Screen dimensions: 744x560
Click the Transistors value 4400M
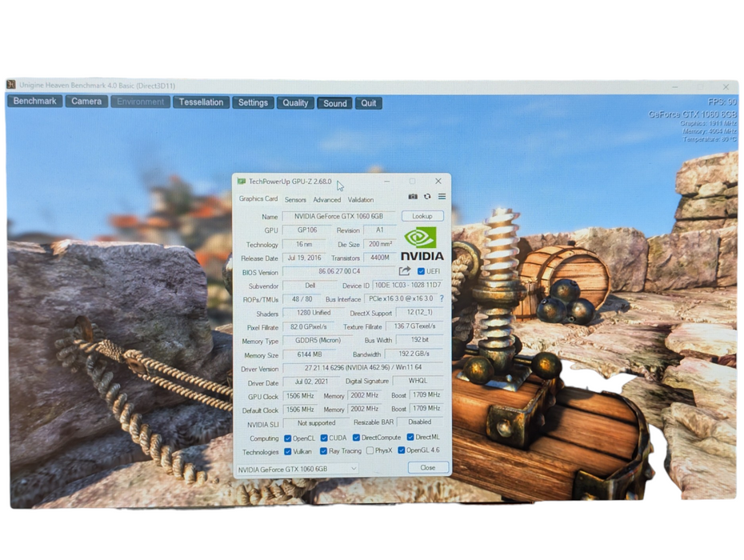click(x=380, y=258)
